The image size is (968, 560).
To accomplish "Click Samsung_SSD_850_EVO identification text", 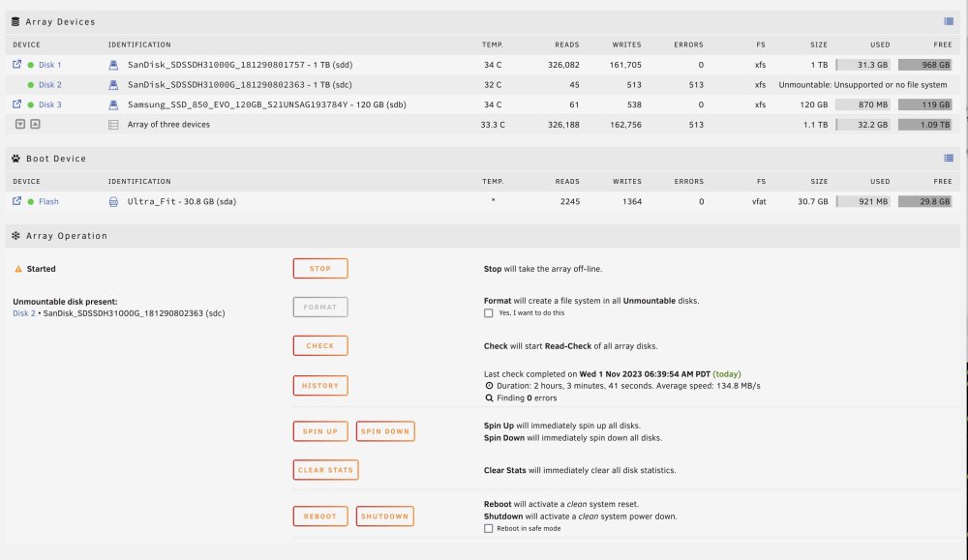I will point(267,104).
